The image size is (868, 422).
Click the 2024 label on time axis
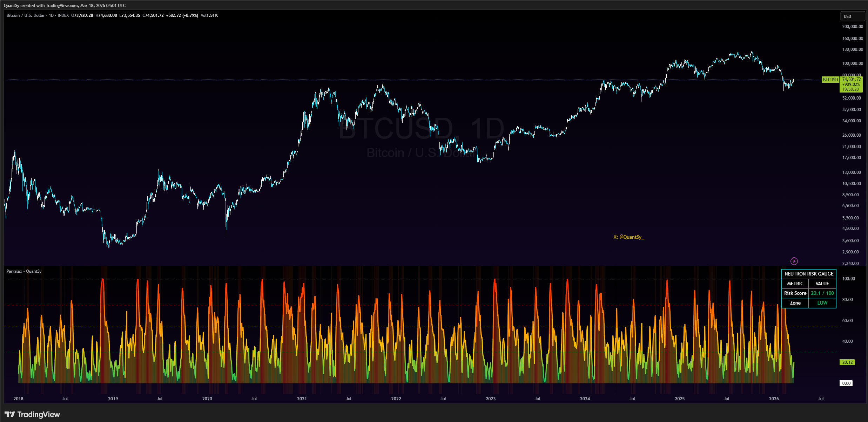[x=585, y=399]
